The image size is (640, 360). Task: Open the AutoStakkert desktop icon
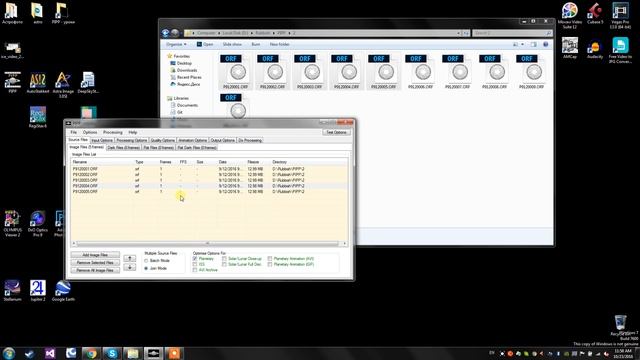click(38, 81)
